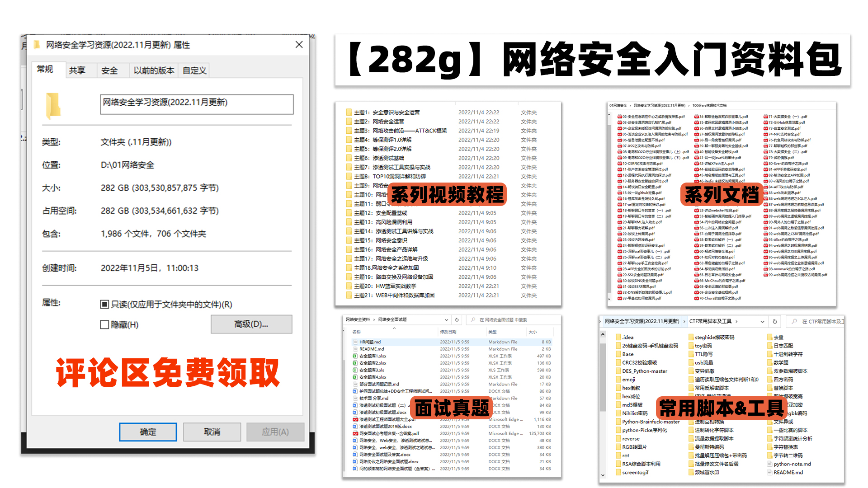Click the search magnifier icon in the CTF常用脚本及工具 window
Image resolution: width=868 pixels, height=488 pixels.
[x=794, y=321]
